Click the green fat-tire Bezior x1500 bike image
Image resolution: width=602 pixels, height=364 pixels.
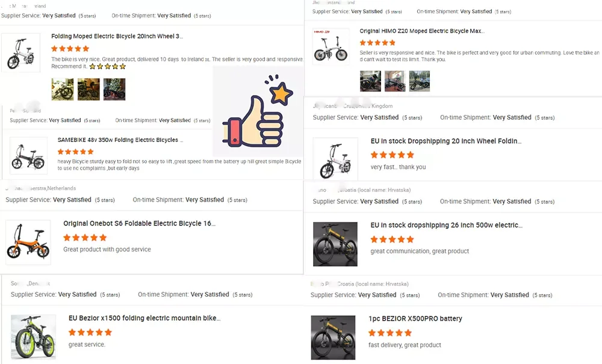click(x=33, y=337)
